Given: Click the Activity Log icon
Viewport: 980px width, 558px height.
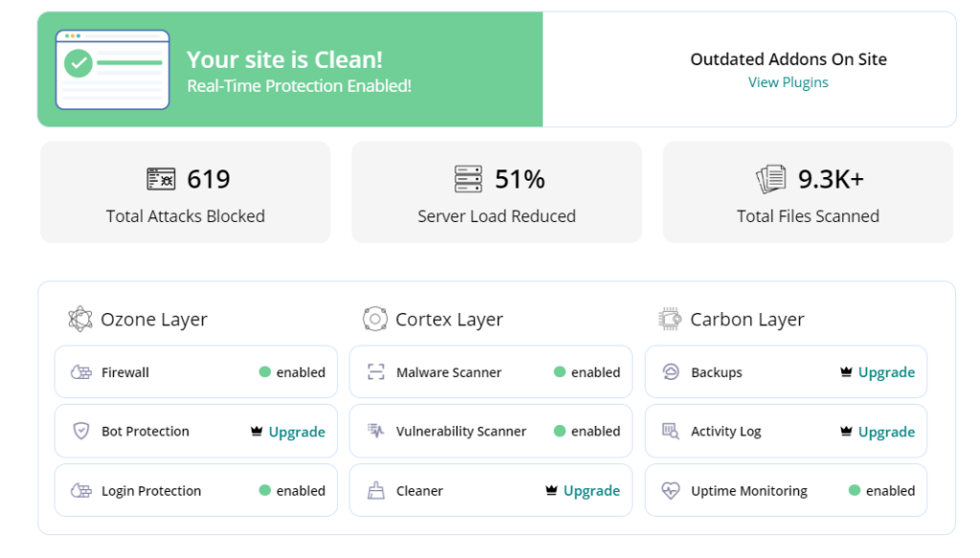Looking at the screenshot, I should point(671,431).
